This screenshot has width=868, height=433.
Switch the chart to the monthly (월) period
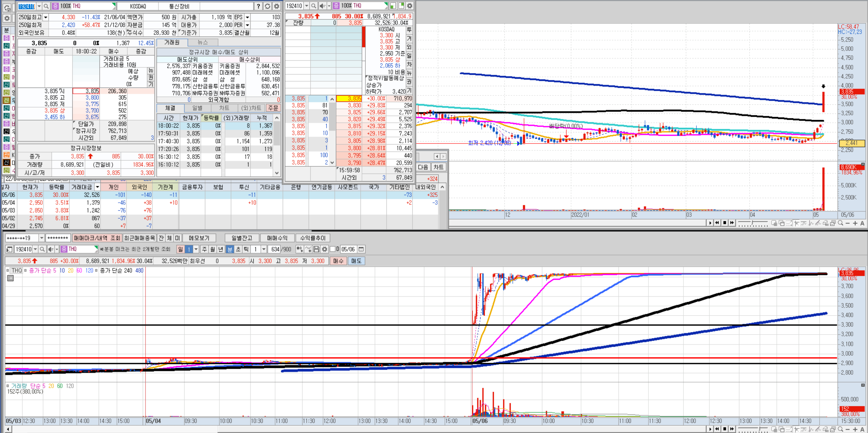tap(213, 249)
